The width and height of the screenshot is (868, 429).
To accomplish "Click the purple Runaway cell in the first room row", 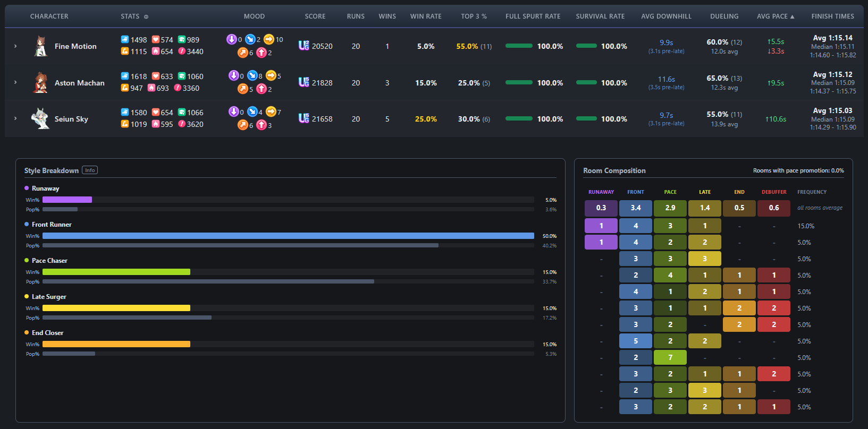I will point(601,226).
